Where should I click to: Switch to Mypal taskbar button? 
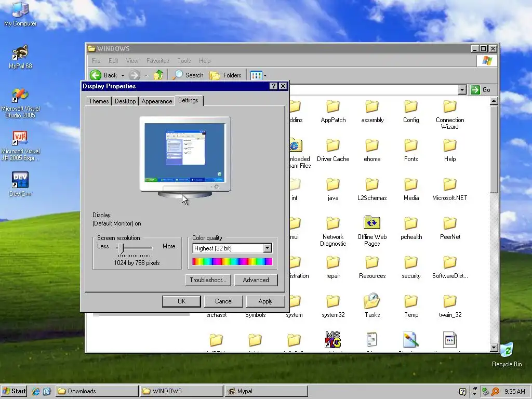pyautogui.click(x=266, y=391)
